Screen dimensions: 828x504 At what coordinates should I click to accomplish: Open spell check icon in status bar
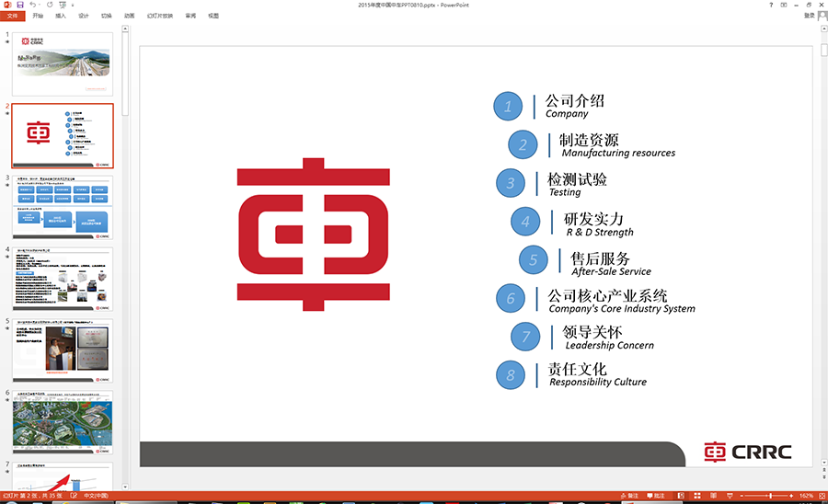(x=74, y=496)
